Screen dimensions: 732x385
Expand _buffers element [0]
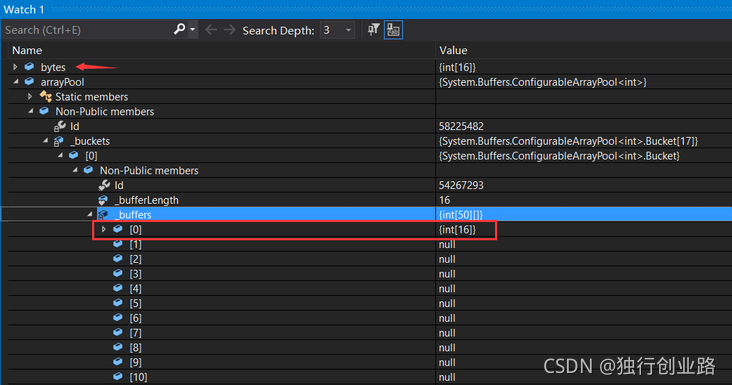tap(104, 229)
